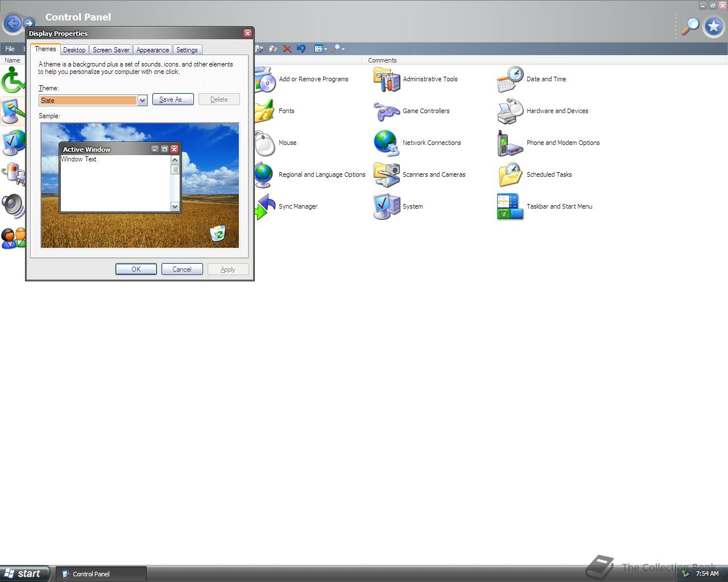
Task: Open the Sync Manager icon
Action: click(x=265, y=207)
